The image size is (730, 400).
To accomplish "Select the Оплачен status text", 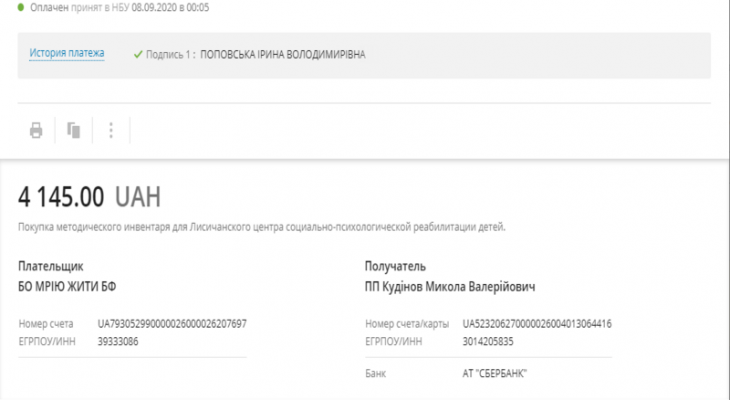I will point(49,7).
